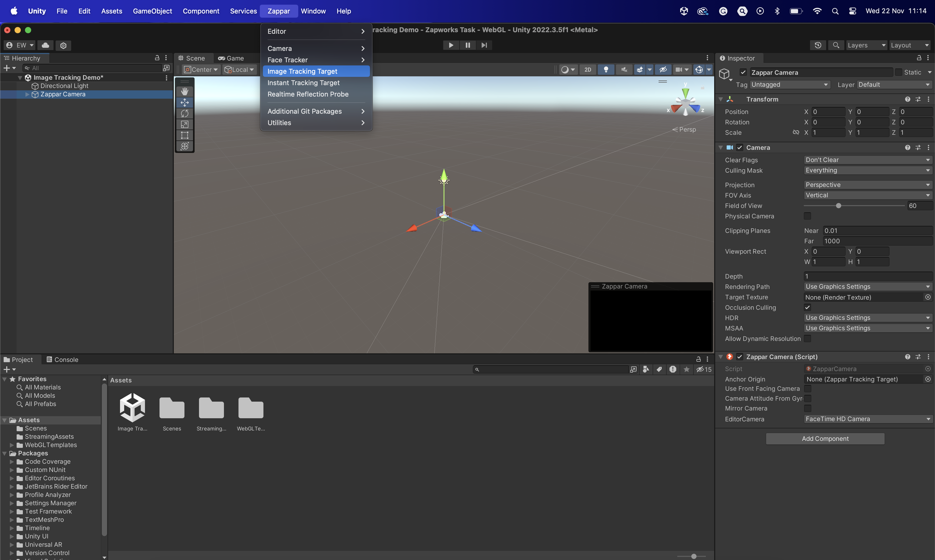Lock the Hierarchy panel
The height and width of the screenshot is (560, 935).
(x=157, y=58)
